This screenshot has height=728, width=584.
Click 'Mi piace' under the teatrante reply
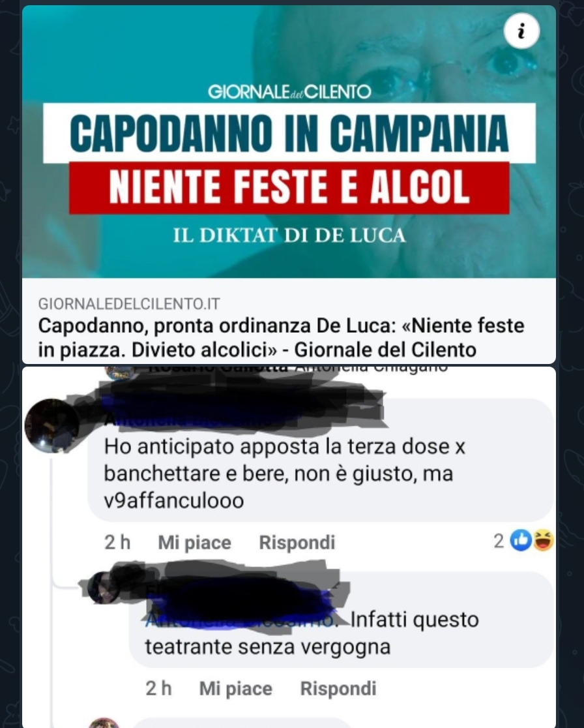(236, 689)
